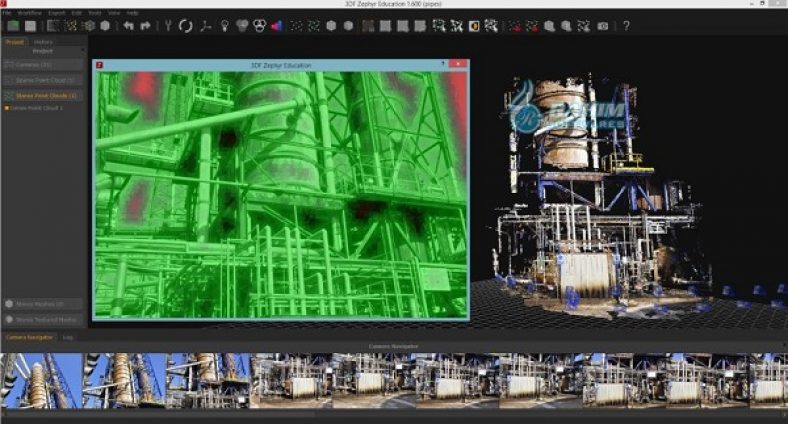Click the three-circles icon beside lightbulb group
This screenshot has width=788, height=424.
(259, 26)
